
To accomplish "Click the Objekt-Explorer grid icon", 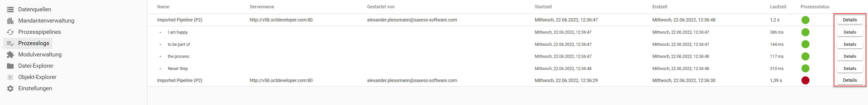I will 10,77.
